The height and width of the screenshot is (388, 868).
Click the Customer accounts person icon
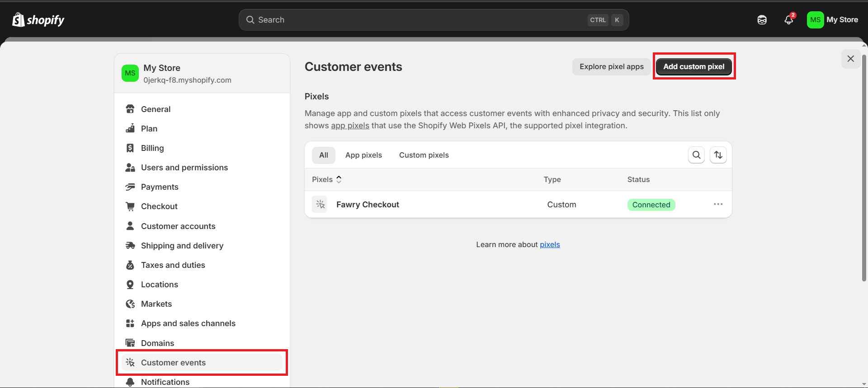130,226
